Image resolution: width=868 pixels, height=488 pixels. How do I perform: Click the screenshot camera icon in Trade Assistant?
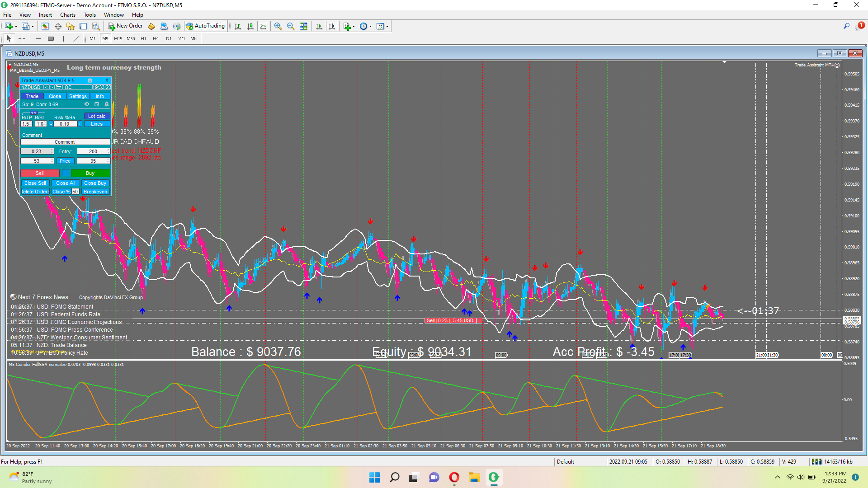click(90, 80)
